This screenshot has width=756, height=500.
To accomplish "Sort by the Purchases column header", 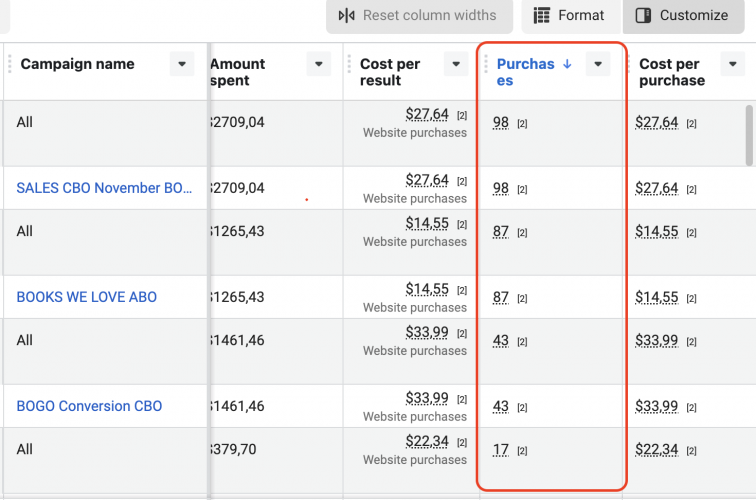I will [x=526, y=72].
